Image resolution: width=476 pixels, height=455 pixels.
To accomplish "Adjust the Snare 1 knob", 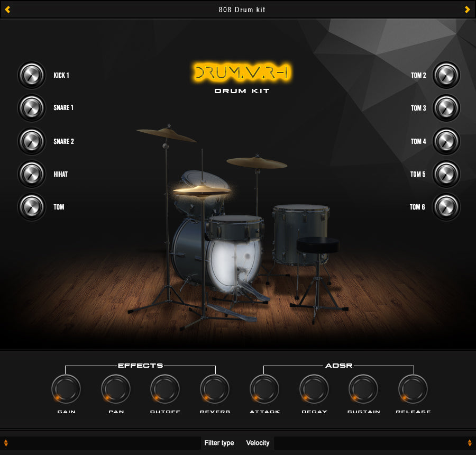I will [x=32, y=108].
